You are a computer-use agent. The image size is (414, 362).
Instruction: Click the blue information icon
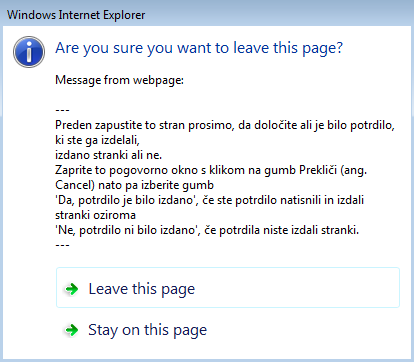coord(29,52)
